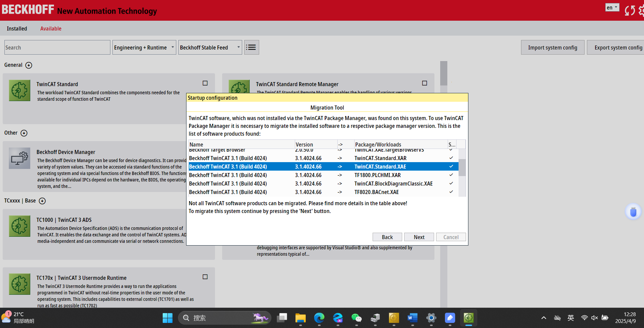Expand the TCxxxx | Base section

(x=42, y=201)
